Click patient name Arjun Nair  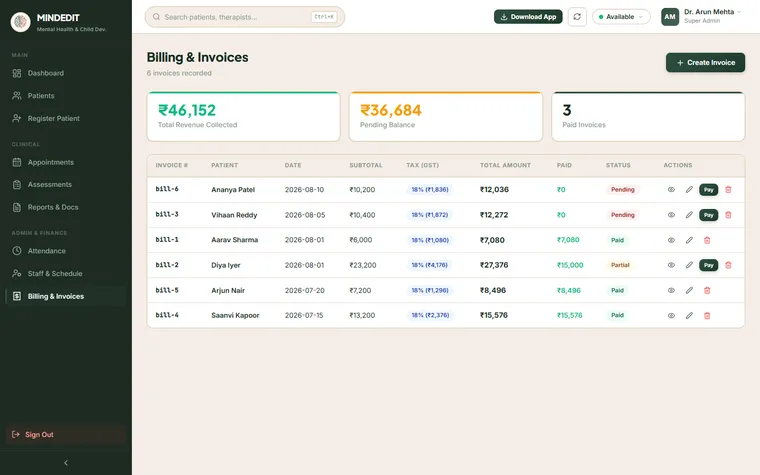[228, 290]
